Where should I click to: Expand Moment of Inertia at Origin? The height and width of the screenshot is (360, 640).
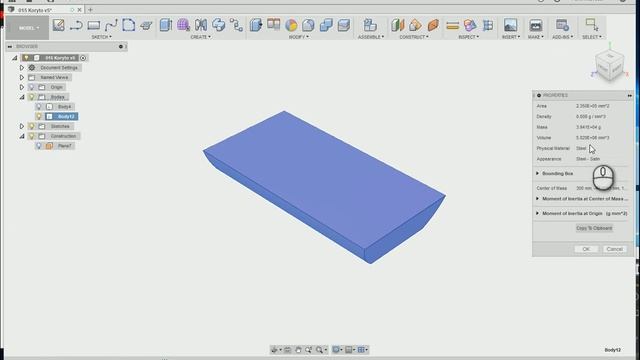(538, 213)
